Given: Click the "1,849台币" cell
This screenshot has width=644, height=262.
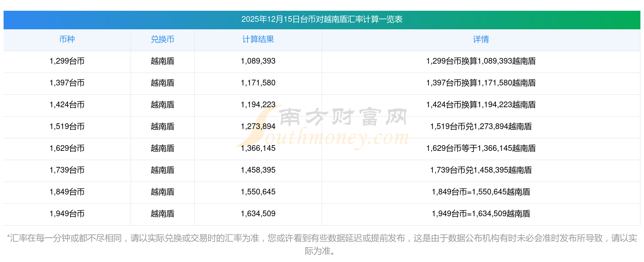Looking at the screenshot, I should 67,192.
